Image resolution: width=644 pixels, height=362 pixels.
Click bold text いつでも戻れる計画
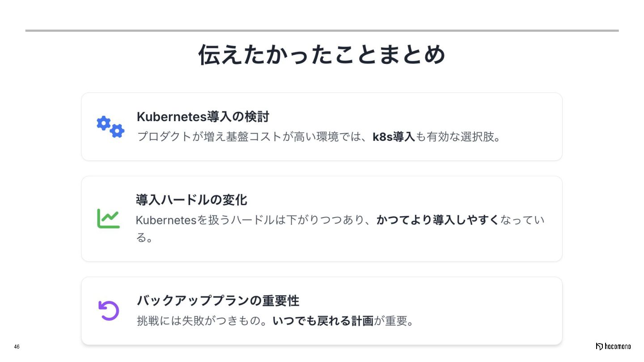(323, 321)
